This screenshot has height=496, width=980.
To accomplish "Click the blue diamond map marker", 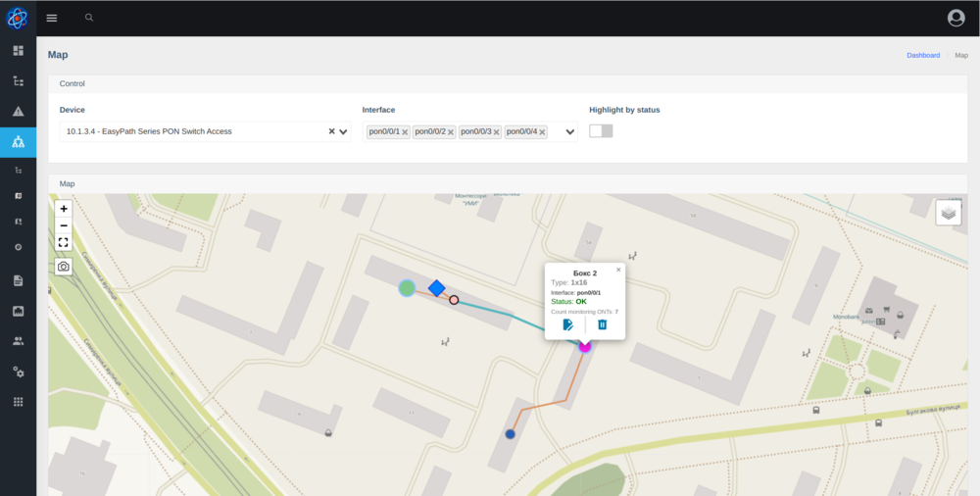I will [x=437, y=287].
